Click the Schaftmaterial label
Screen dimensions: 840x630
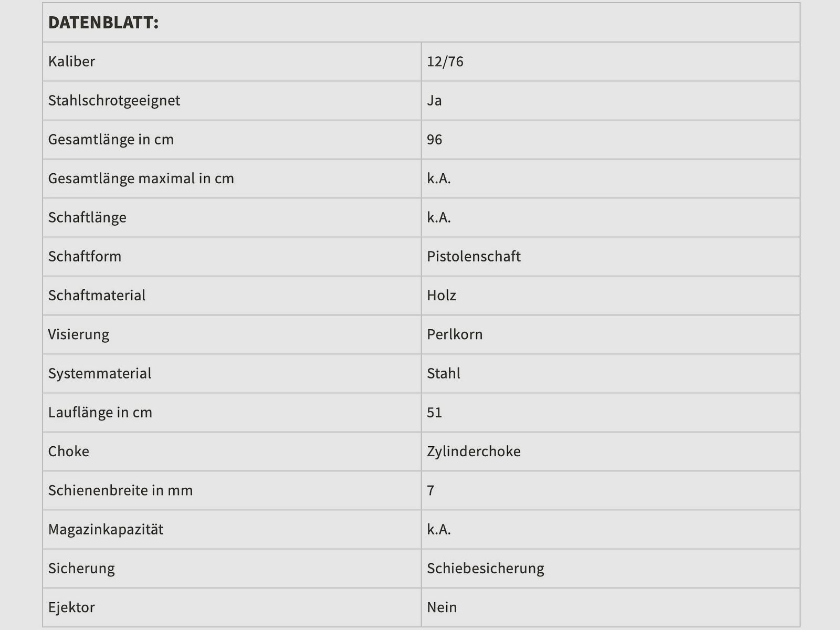click(x=97, y=295)
